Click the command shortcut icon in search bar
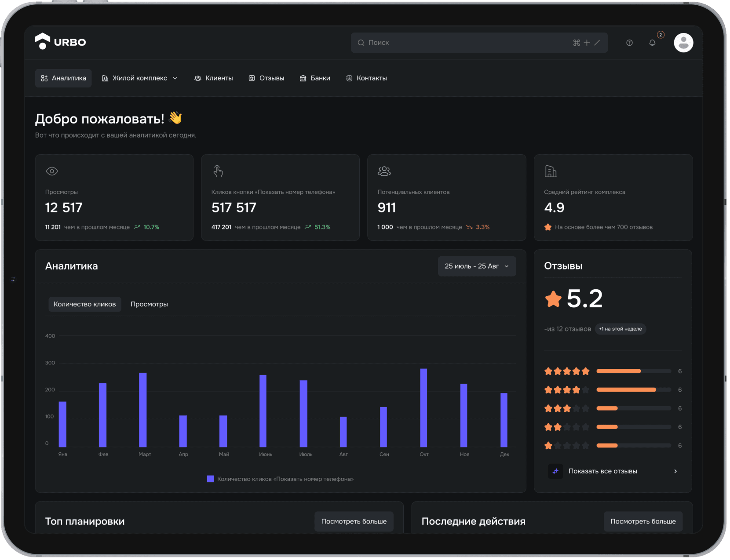 pyautogui.click(x=577, y=43)
